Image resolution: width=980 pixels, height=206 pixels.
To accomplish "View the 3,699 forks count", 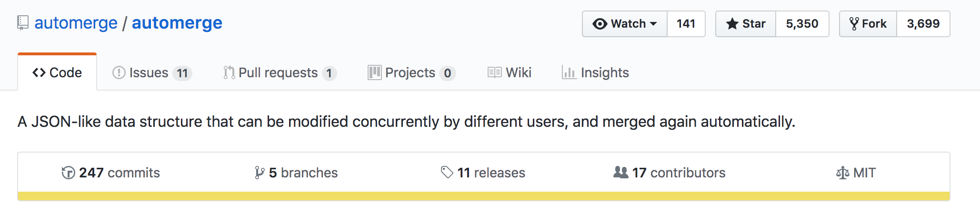I will point(923,24).
